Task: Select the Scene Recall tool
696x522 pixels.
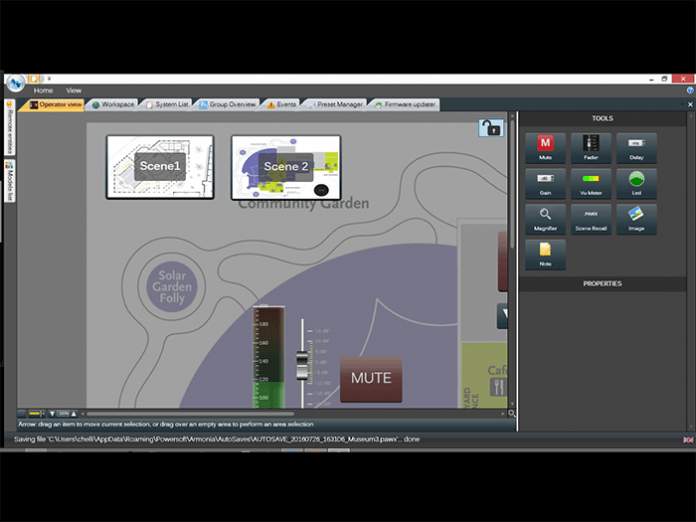Action: pyautogui.click(x=591, y=219)
